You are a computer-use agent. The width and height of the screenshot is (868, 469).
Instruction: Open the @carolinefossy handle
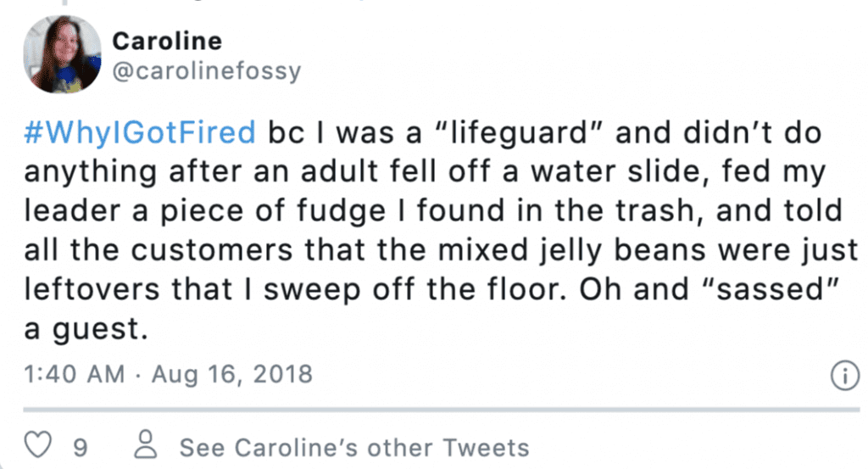(207, 71)
